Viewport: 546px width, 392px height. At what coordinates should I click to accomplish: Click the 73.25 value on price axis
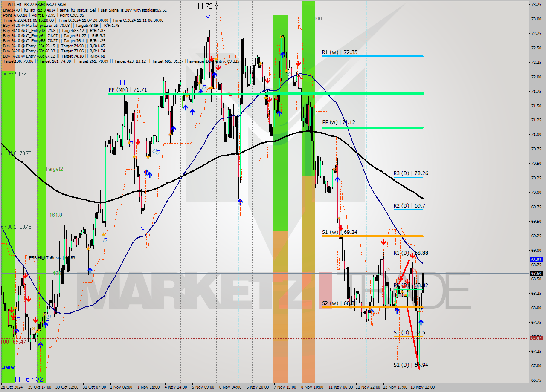(x=536, y=4)
